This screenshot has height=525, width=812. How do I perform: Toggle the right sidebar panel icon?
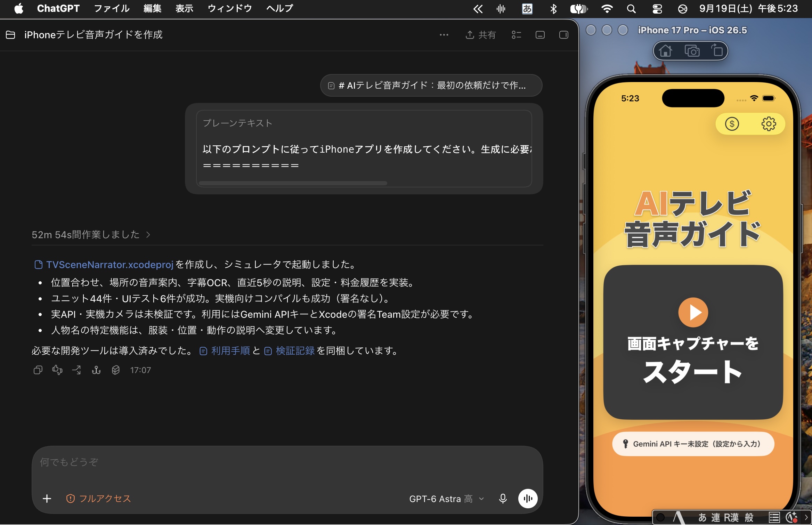coord(563,35)
